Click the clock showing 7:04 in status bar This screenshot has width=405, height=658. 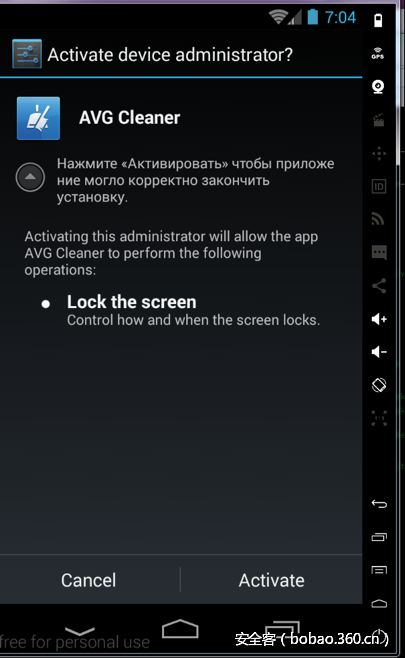coord(340,18)
